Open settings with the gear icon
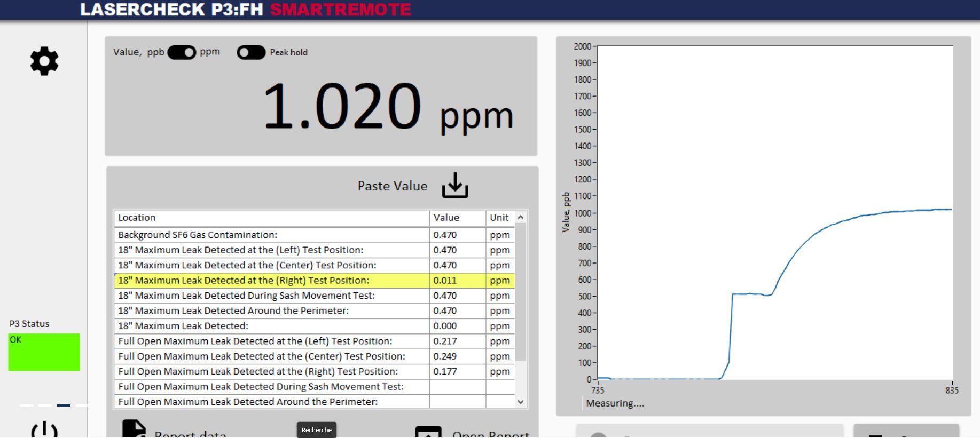This screenshot has height=438, width=980. pos(44,61)
